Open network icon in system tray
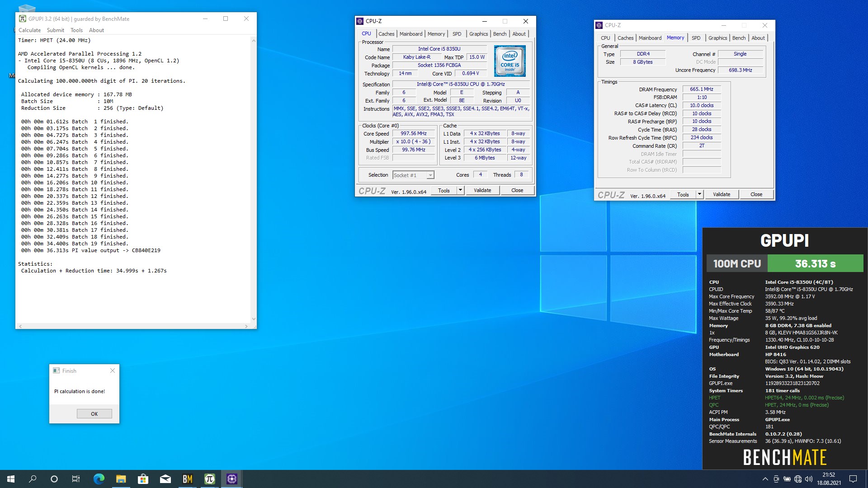Screen dimensions: 868x488 [798, 479]
